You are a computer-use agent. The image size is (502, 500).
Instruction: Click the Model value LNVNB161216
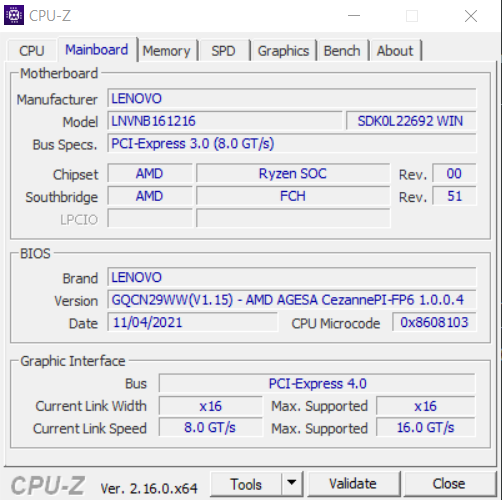click(225, 121)
